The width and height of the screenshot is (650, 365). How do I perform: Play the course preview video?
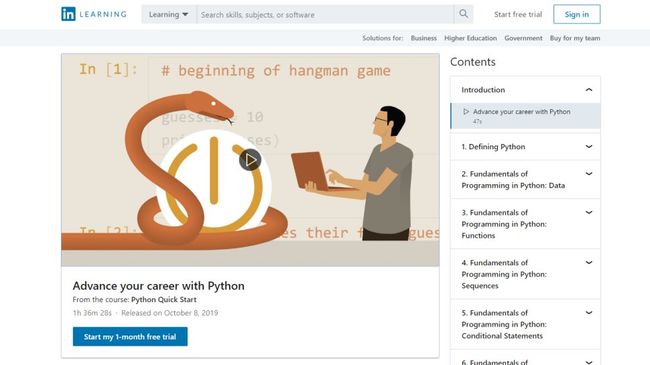(x=250, y=160)
